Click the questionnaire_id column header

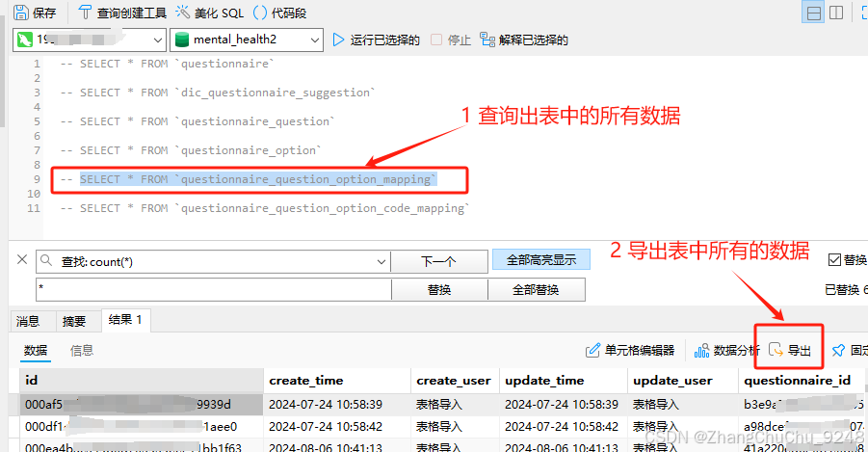click(802, 381)
